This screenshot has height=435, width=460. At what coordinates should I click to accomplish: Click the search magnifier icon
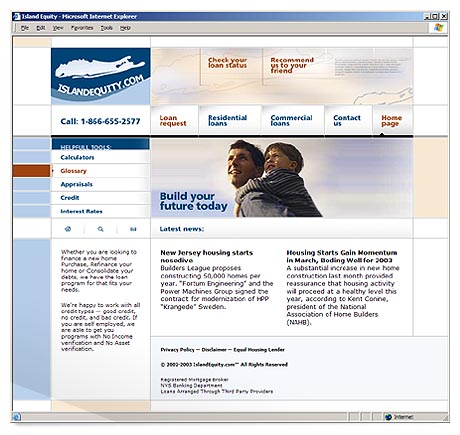click(100, 229)
